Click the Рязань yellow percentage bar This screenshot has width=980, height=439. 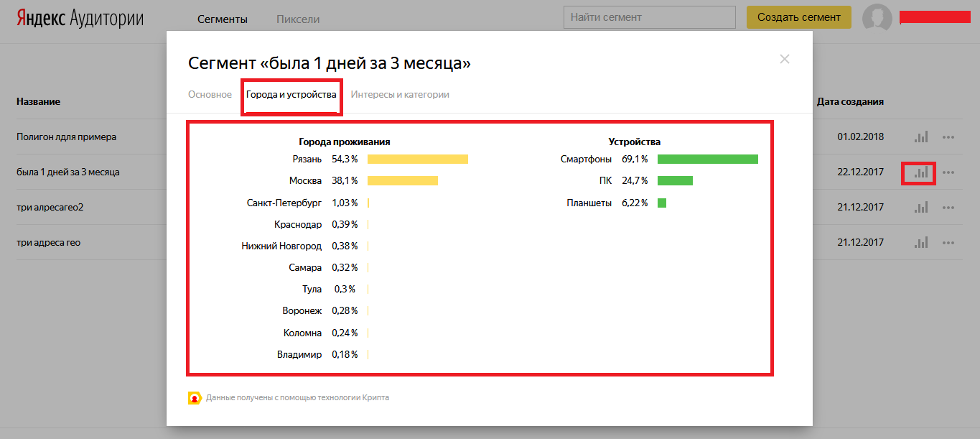pos(418,159)
